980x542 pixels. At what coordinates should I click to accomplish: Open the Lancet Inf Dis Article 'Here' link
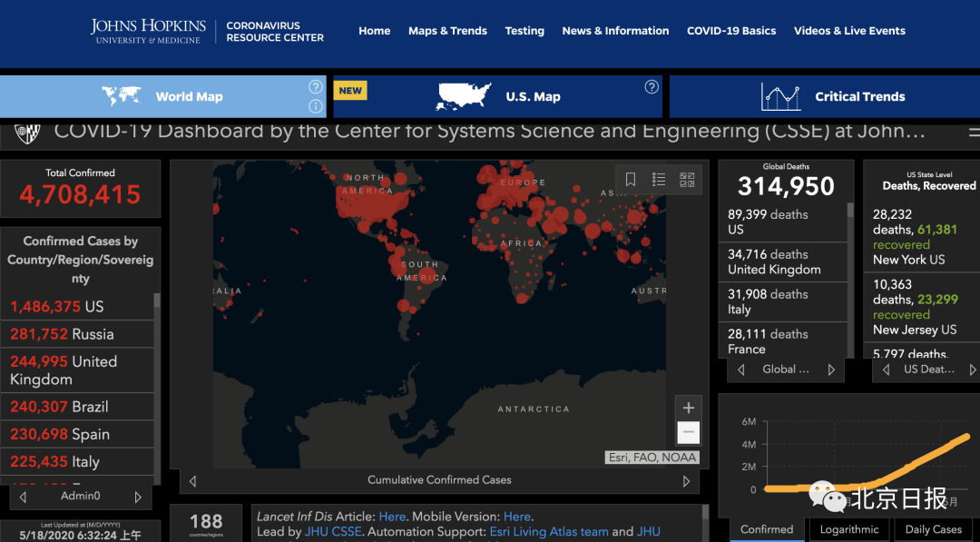[392, 517]
